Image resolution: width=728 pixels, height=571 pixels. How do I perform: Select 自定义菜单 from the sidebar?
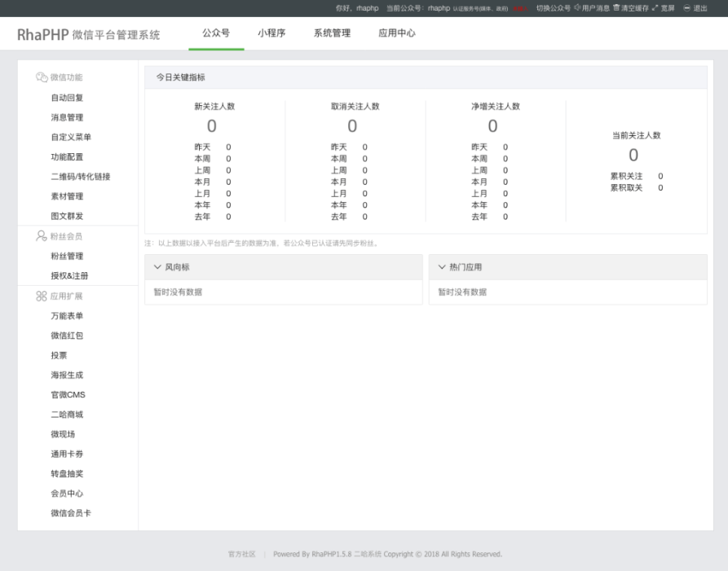(x=71, y=137)
